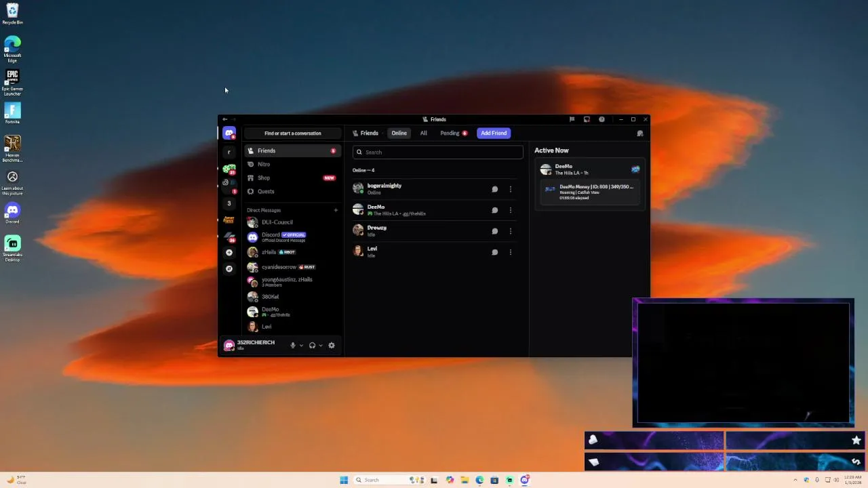The image size is (868, 488).
Task: Open More options for bogeralmighty
Action: 511,189
